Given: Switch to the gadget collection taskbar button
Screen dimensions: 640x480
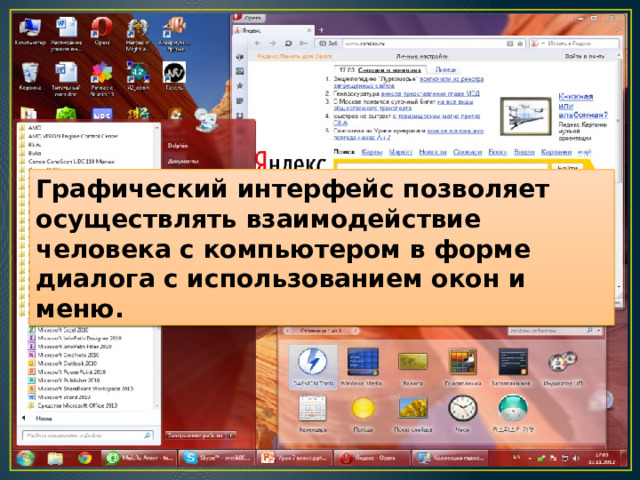Looking at the screenshot, I should coord(450,458).
